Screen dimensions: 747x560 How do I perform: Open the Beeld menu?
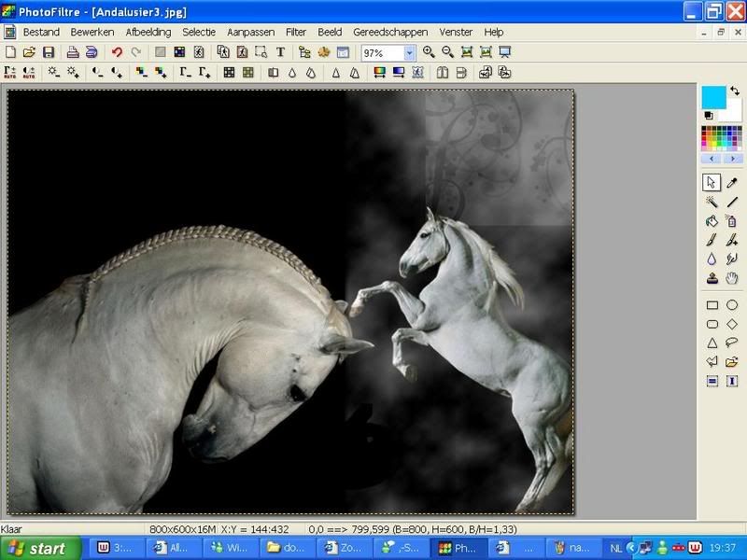[x=330, y=32]
